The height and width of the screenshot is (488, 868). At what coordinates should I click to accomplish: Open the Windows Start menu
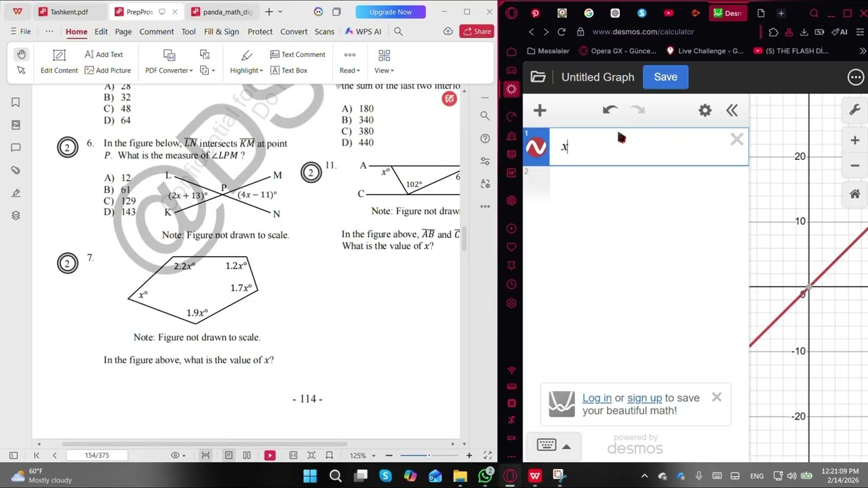310,476
